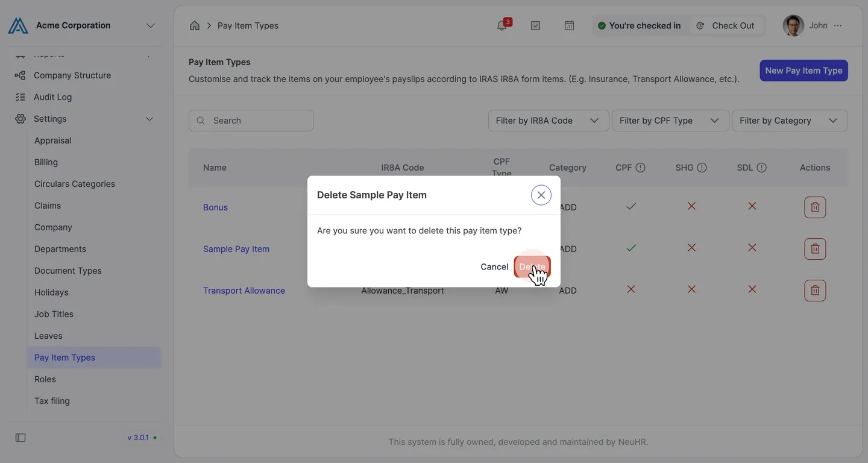Screen dimensions: 868x463
Task: Click Sample Pay Item row SDL cross mark
Action: coord(752,248)
